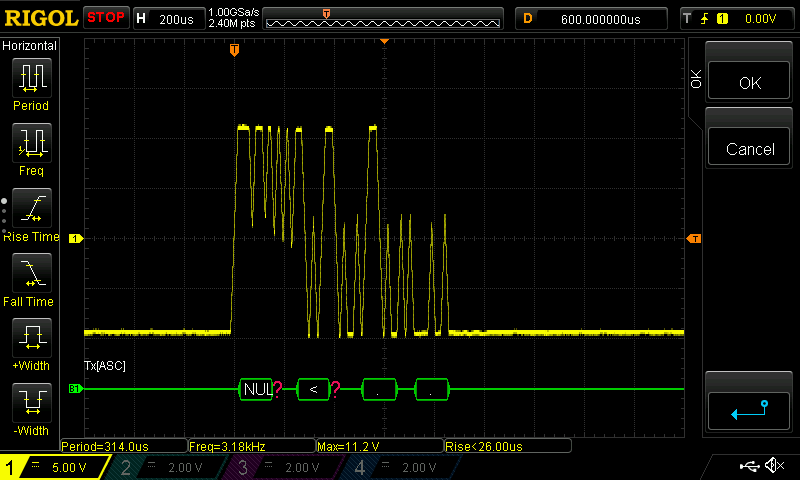The image size is (800, 480).
Task: Click the B1 decode bus marker
Action: [76, 389]
